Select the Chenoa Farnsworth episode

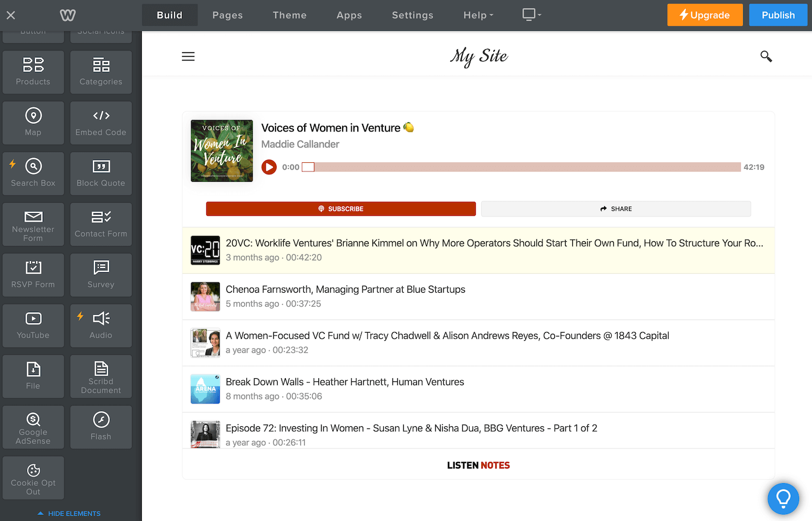point(479,296)
